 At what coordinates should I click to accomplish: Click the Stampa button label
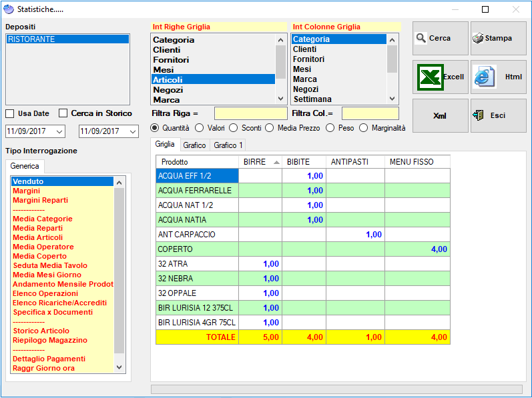499,38
